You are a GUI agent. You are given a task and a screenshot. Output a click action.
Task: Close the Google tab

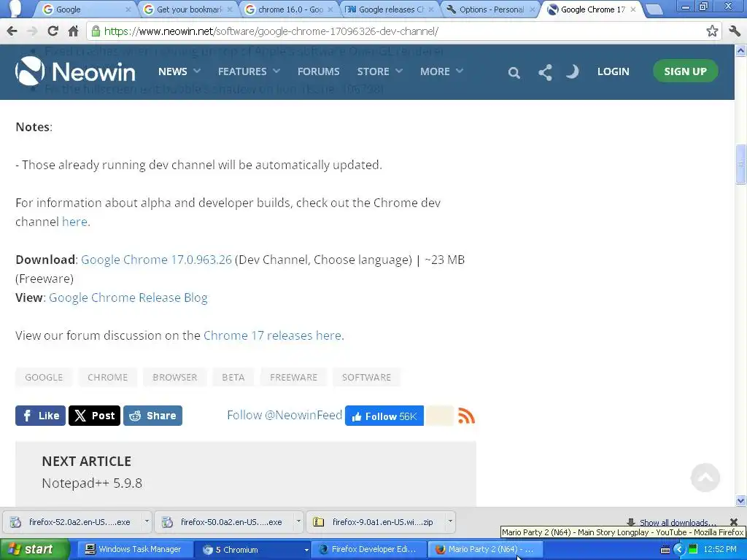coord(128,9)
